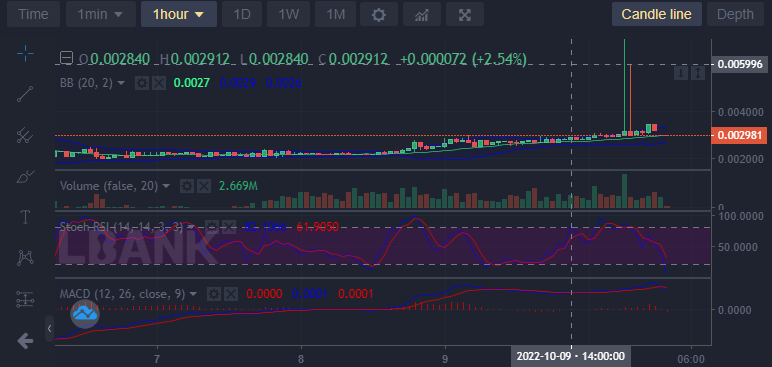
Task: Collapse the indicator legend with minus box
Action: [x=66, y=59]
